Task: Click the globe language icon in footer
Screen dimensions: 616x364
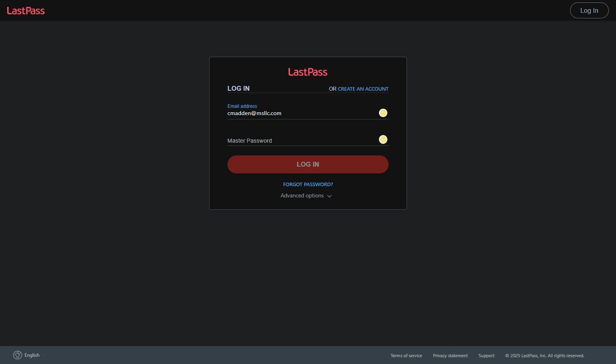Action: click(17, 355)
